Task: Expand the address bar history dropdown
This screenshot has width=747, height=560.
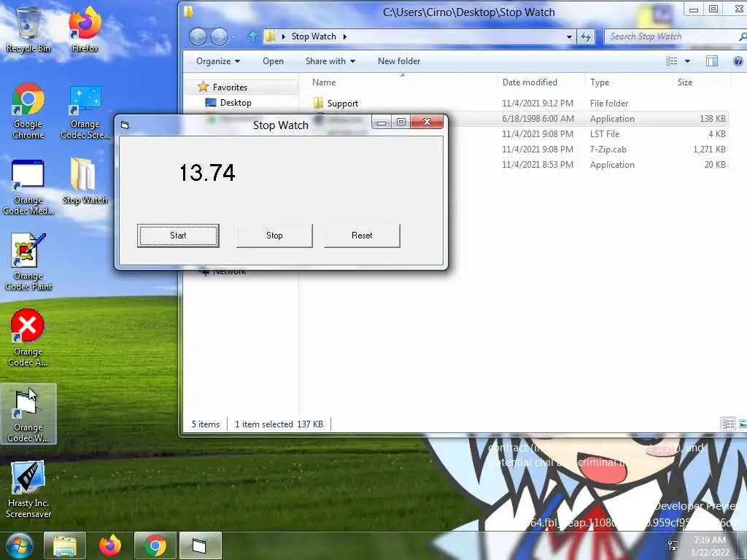Action: (x=569, y=36)
